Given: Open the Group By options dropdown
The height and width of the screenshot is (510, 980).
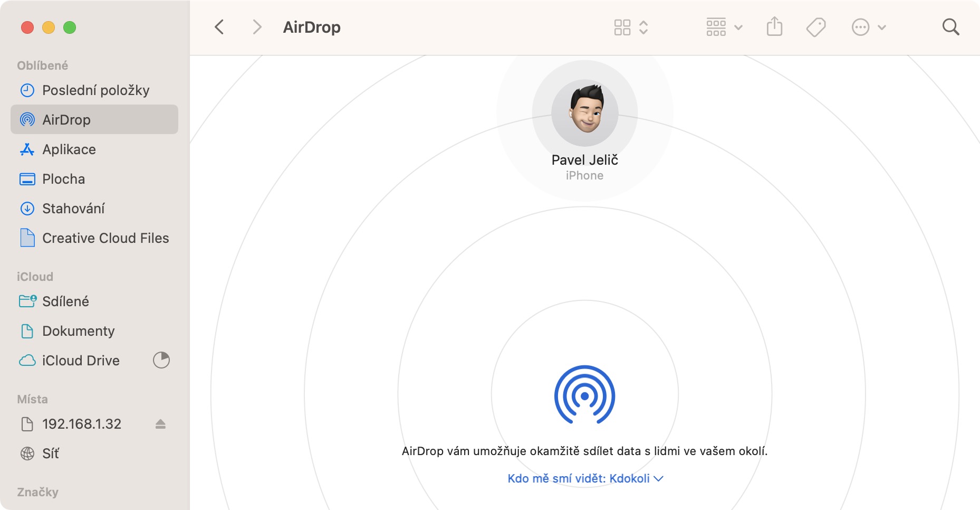Looking at the screenshot, I should (x=724, y=27).
